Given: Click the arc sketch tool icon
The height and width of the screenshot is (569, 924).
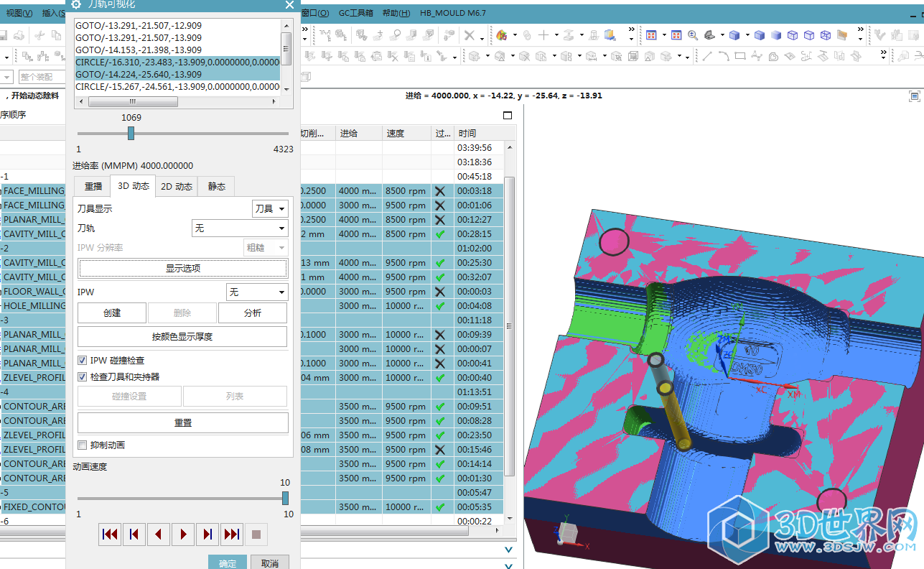Looking at the screenshot, I should tap(724, 55).
